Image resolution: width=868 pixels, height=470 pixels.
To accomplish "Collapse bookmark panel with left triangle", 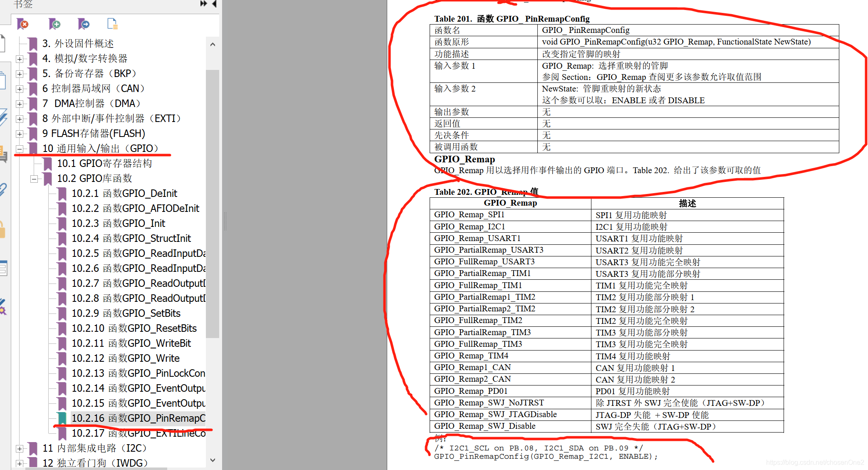I will tap(214, 4).
